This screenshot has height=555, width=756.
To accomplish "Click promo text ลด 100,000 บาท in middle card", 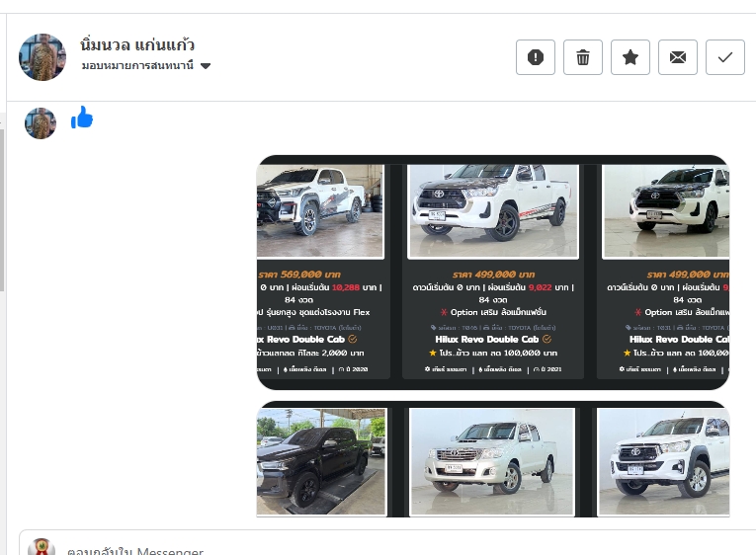I will [520, 354].
